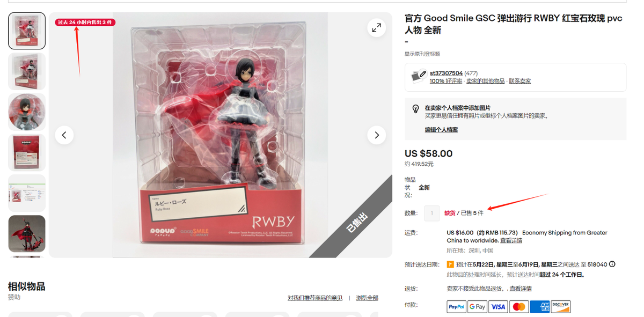Expand the product image to fullscreen
This screenshot has height=317, width=644.
pyautogui.click(x=376, y=28)
